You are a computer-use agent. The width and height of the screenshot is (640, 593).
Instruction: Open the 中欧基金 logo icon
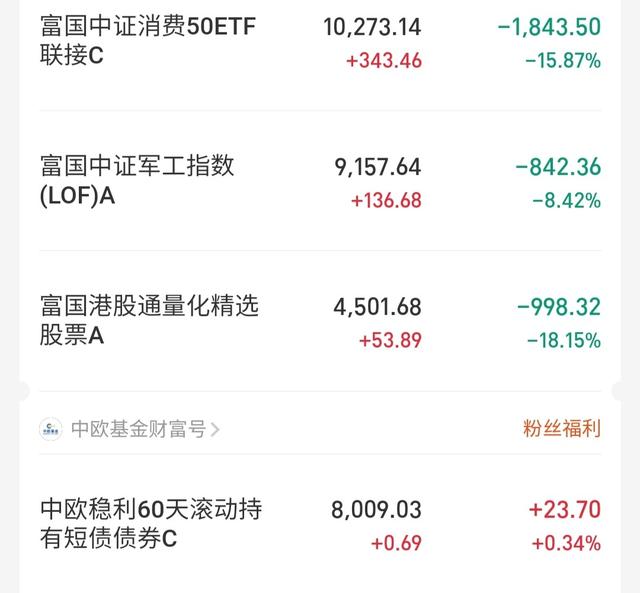pyautogui.click(x=51, y=429)
